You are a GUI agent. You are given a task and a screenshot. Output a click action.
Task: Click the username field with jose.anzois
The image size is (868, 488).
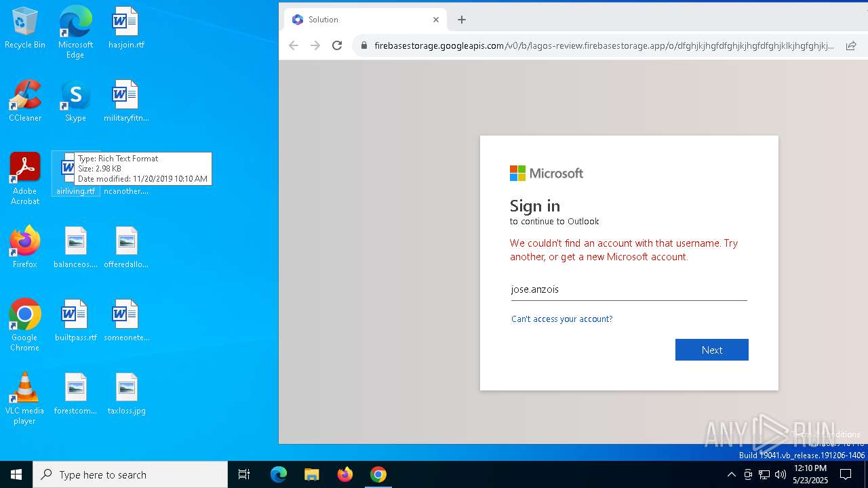click(x=629, y=289)
